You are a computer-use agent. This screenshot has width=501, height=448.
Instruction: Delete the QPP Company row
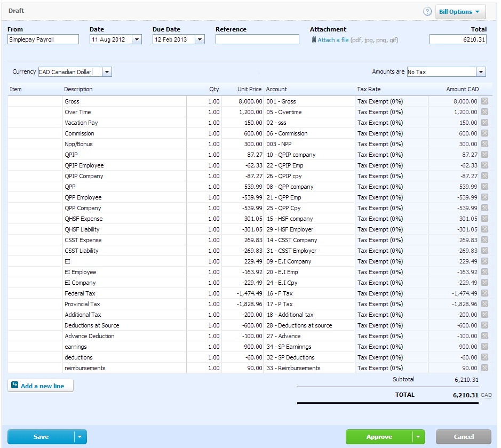click(x=484, y=208)
